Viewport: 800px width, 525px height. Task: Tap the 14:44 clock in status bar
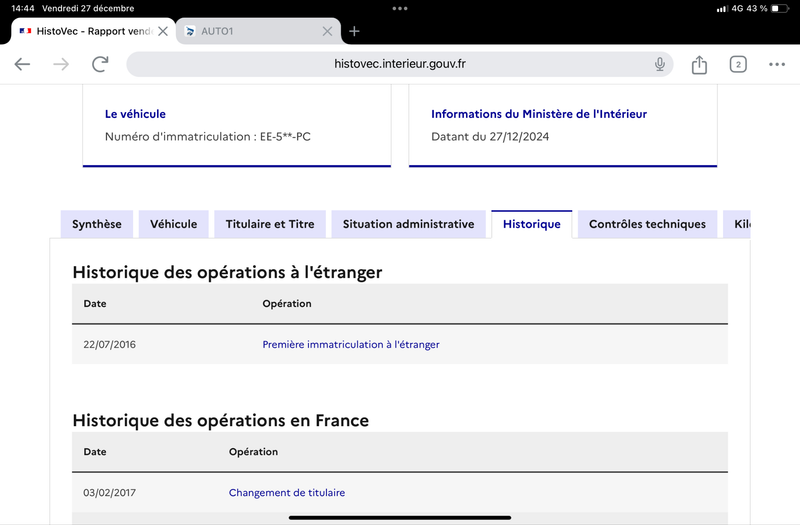pos(23,8)
